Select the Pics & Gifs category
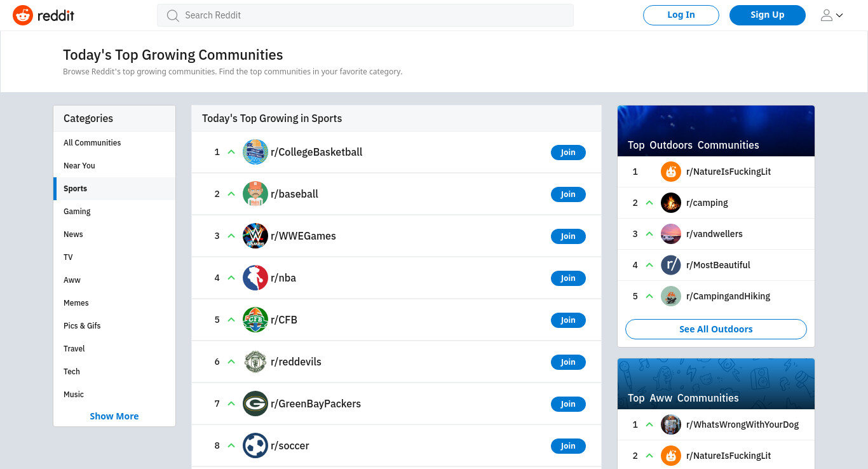This screenshot has height=469, width=868. click(x=114, y=326)
